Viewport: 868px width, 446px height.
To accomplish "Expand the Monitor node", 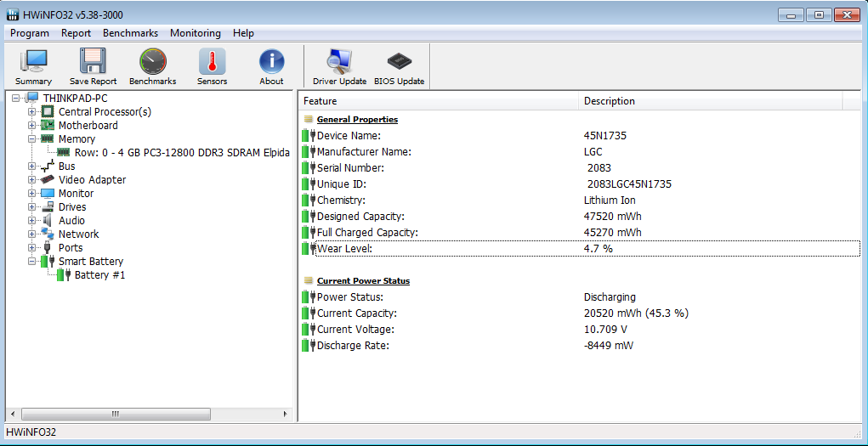I will tap(31, 193).
